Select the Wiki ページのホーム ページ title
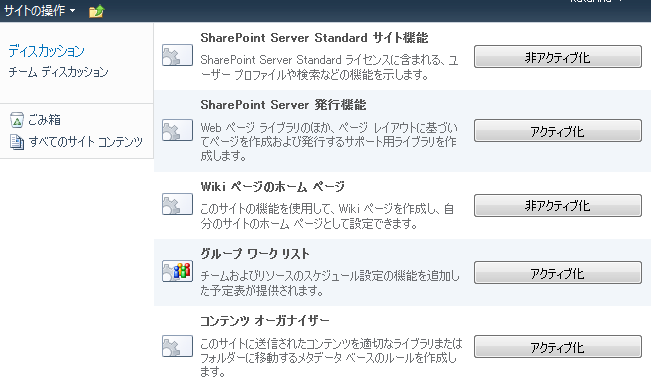This screenshot has width=651, height=382. tap(273, 186)
